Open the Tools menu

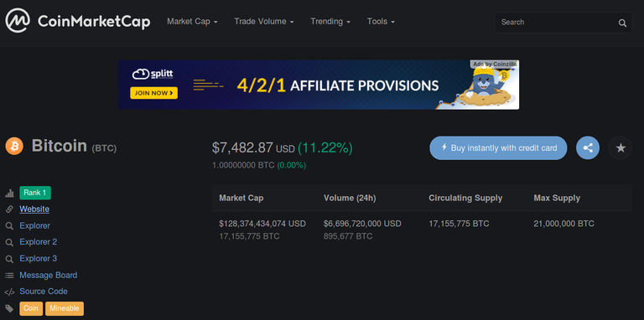coord(381,21)
